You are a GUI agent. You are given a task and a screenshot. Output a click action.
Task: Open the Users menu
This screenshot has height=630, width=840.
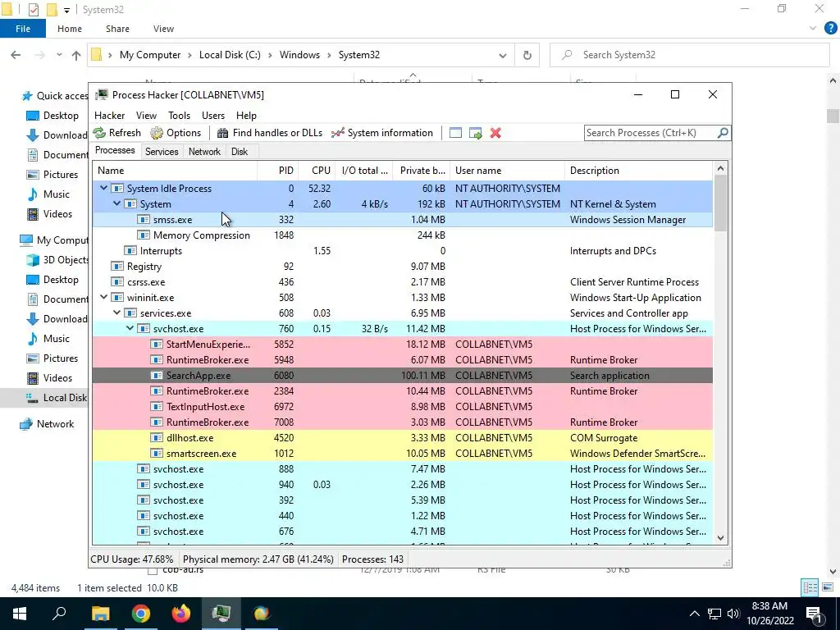213,116
